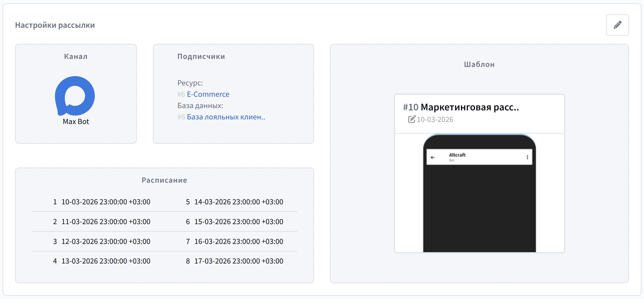
Task: Click the Altcraft bot name in preview
Action: pos(457,155)
